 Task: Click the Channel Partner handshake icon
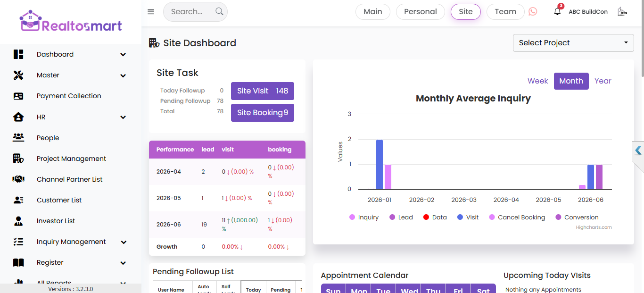[18, 179]
